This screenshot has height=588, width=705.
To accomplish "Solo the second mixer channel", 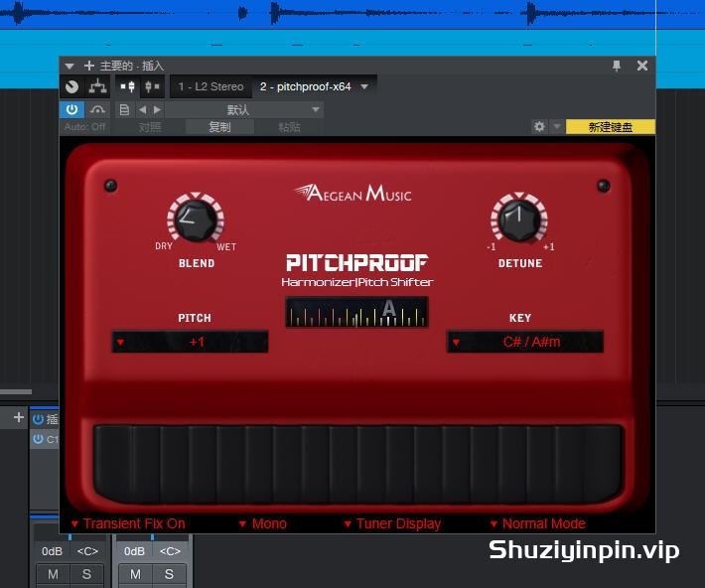I will click(169, 574).
